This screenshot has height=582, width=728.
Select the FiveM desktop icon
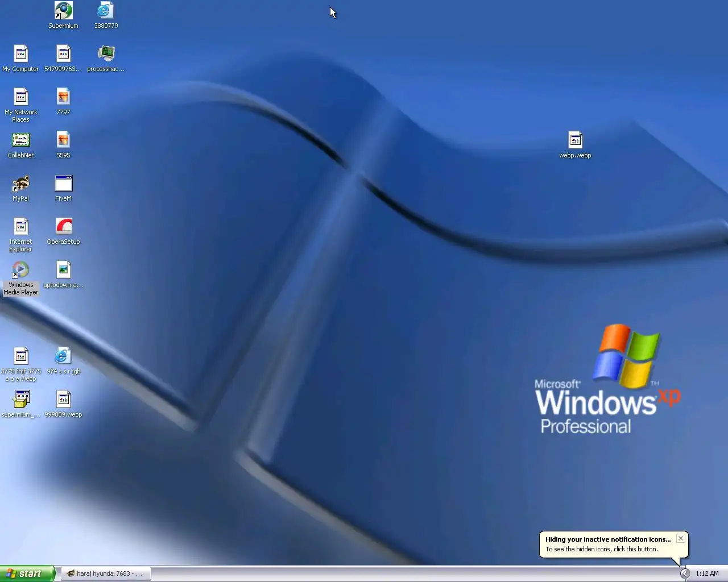coord(63,188)
